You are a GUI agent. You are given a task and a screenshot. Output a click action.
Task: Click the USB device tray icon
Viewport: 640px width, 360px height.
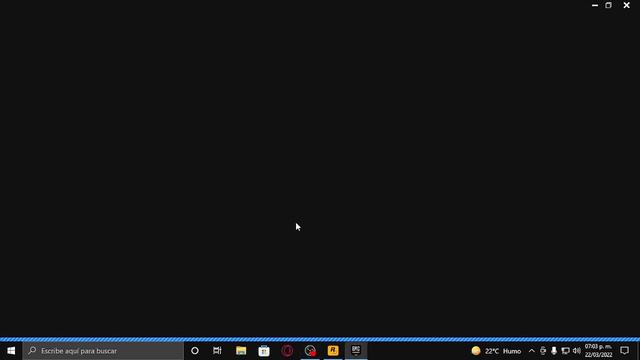[543, 351]
